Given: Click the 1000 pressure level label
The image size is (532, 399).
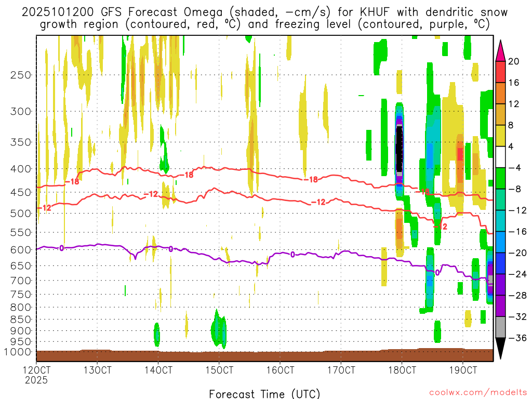Looking at the screenshot, I should pyautogui.click(x=18, y=352).
